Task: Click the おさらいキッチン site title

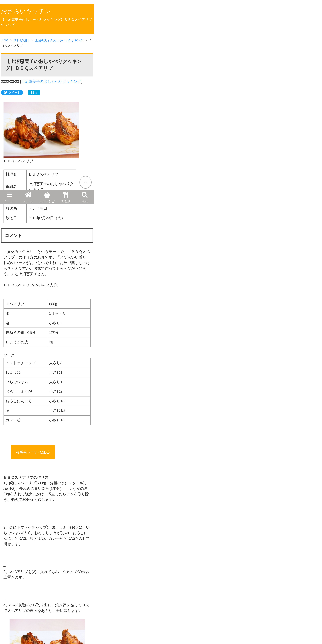Action: click(26, 11)
